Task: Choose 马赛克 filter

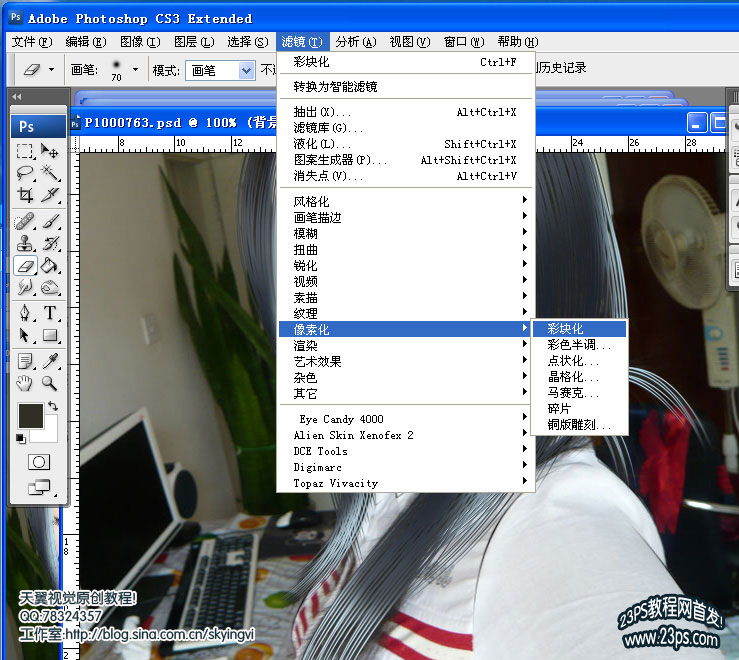Action: (x=579, y=393)
